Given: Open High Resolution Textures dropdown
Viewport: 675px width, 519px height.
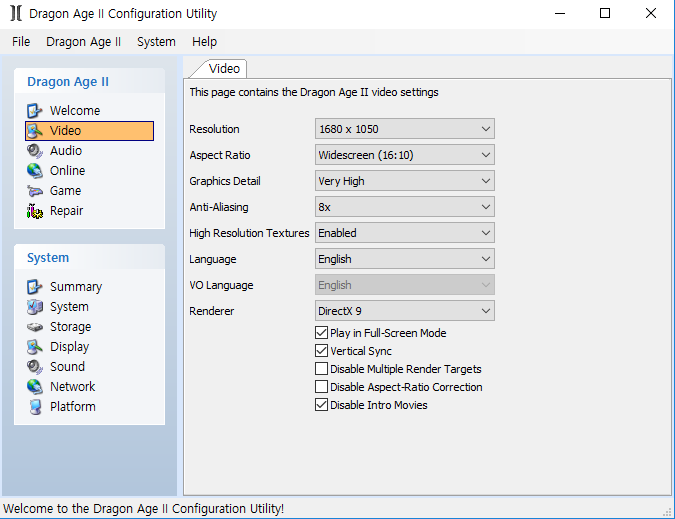Looking at the screenshot, I should pyautogui.click(x=405, y=233).
